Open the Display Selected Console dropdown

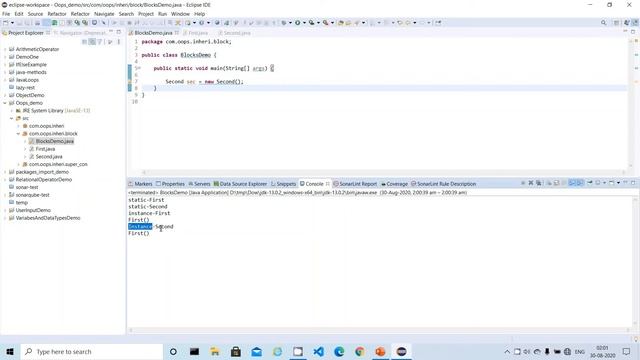point(604,183)
